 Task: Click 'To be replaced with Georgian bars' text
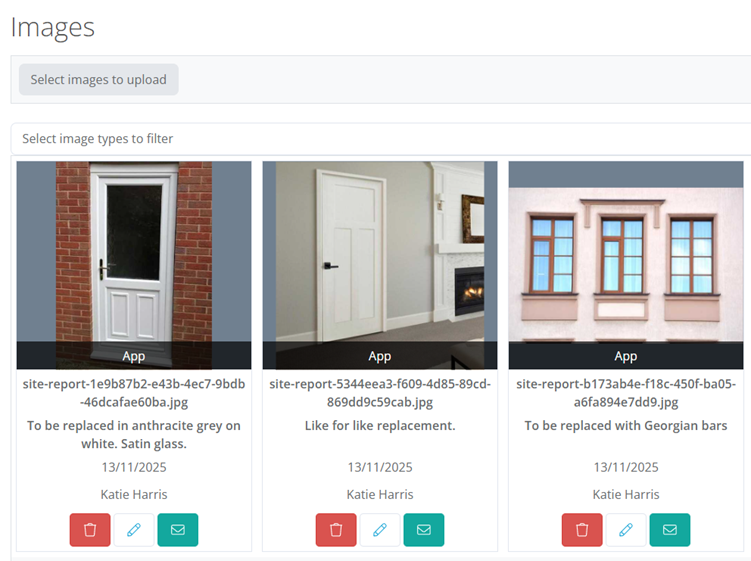click(626, 426)
